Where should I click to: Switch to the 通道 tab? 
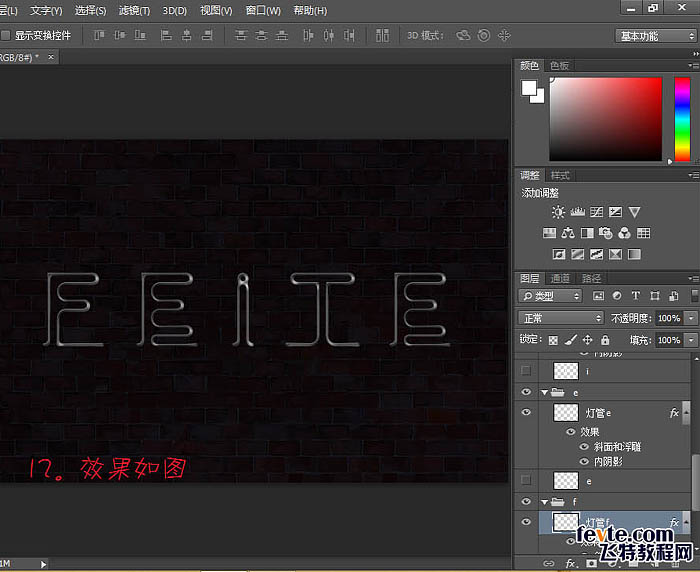pos(561,278)
